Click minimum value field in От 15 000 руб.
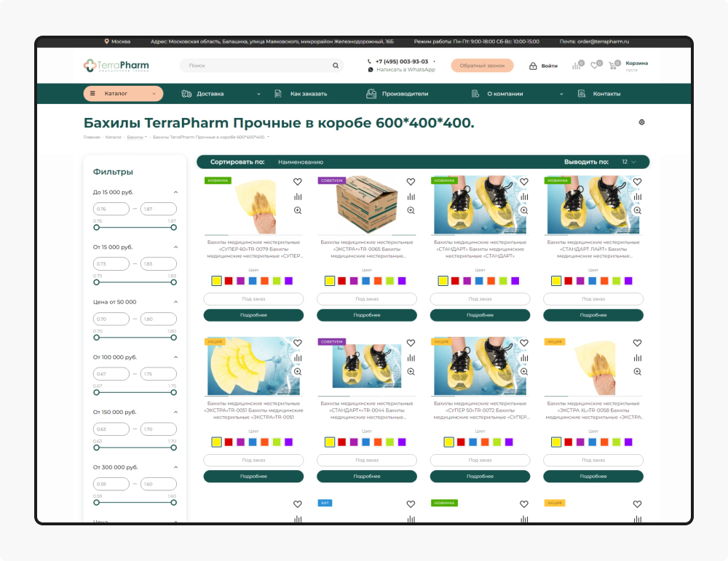This screenshot has width=728, height=561. point(111,263)
